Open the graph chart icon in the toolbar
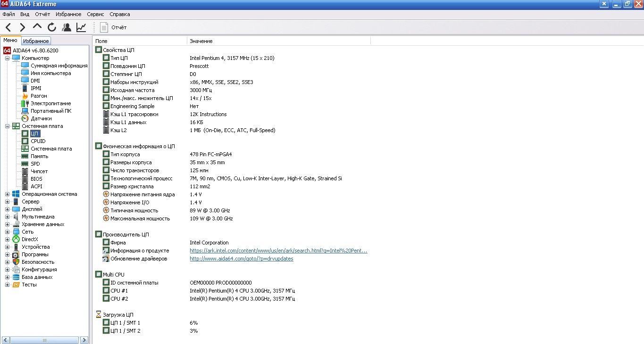The width and height of the screenshot is (644, 344). 81,27
